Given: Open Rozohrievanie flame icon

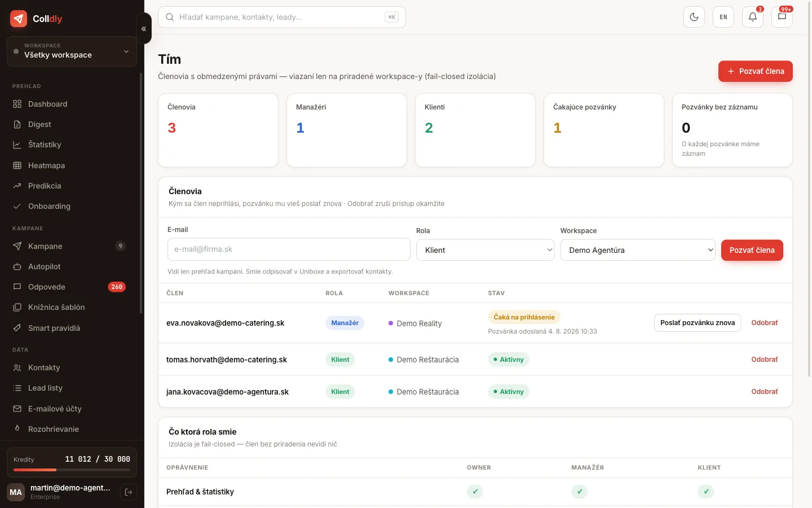Looking at the screenshot, I should (17, 429).
